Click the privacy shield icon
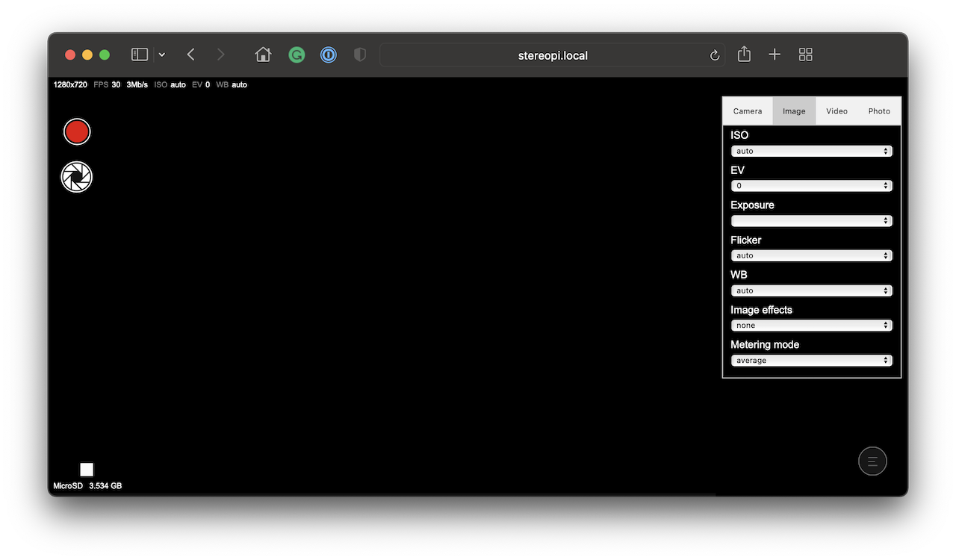This screenshot has width=956, height=560. click(x=360, y=55)
